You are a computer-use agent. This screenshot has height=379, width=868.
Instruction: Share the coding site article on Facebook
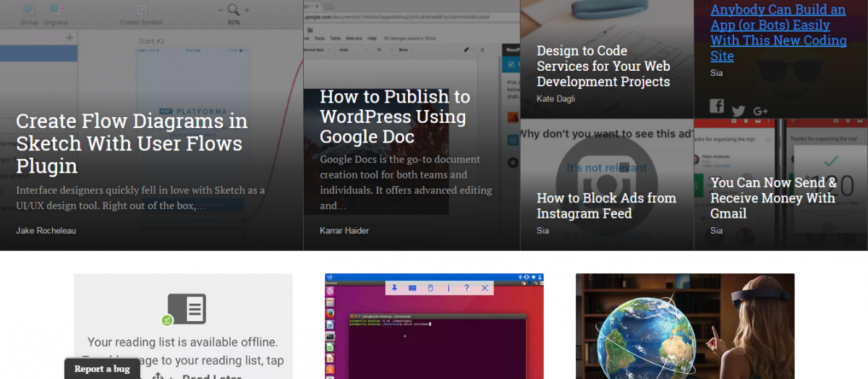click(x=717, y=106)
